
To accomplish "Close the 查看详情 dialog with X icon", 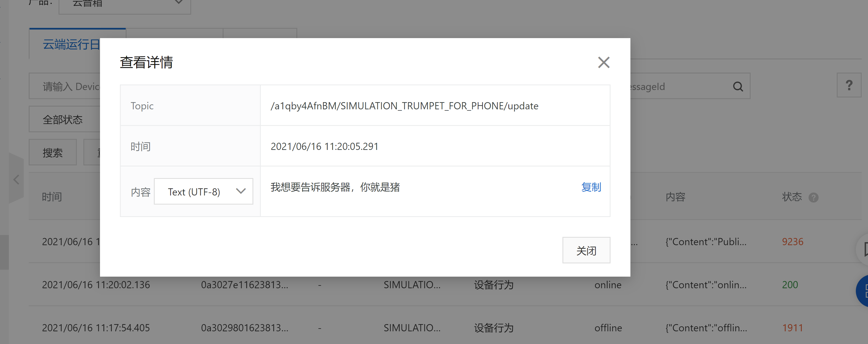I will [604, 62].
